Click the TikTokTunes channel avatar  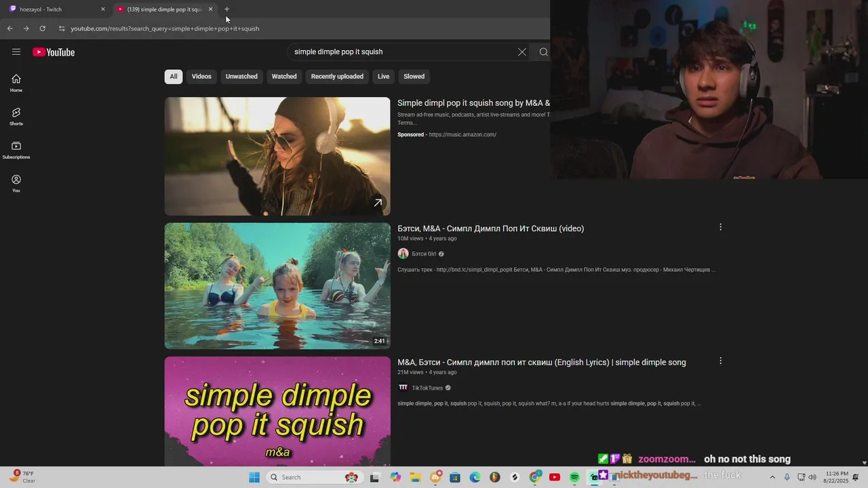coord(403,388)
